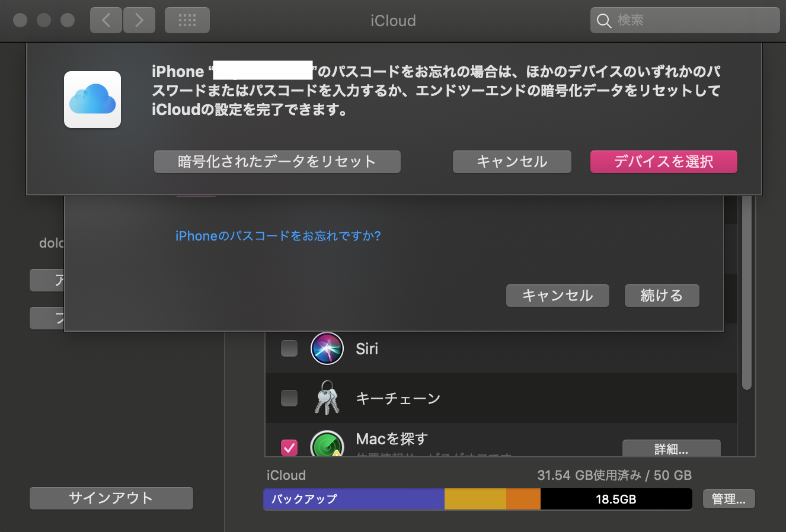Viewport: 786px width, 532px height.
Task: Click the magnifying glass icon in the search box
Action: tap(604, 21)
